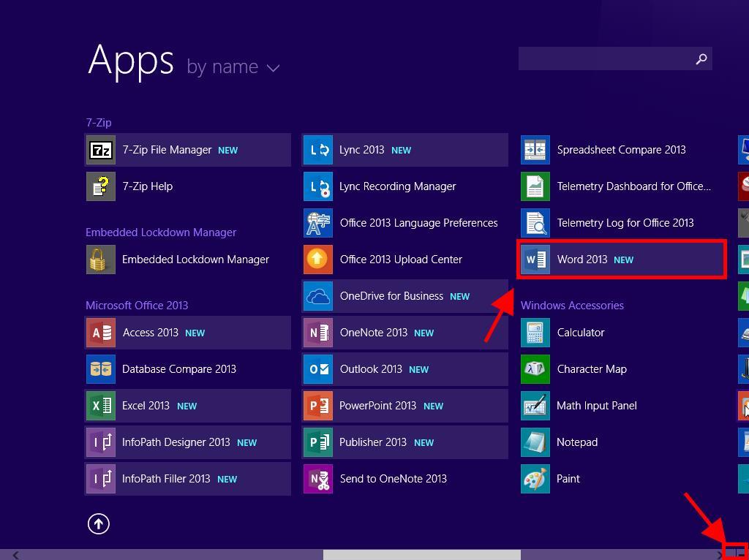Screen dimensions: 749x560
Task: Click the zoom-out button in bottom right corner
Action: click(735, 553)
